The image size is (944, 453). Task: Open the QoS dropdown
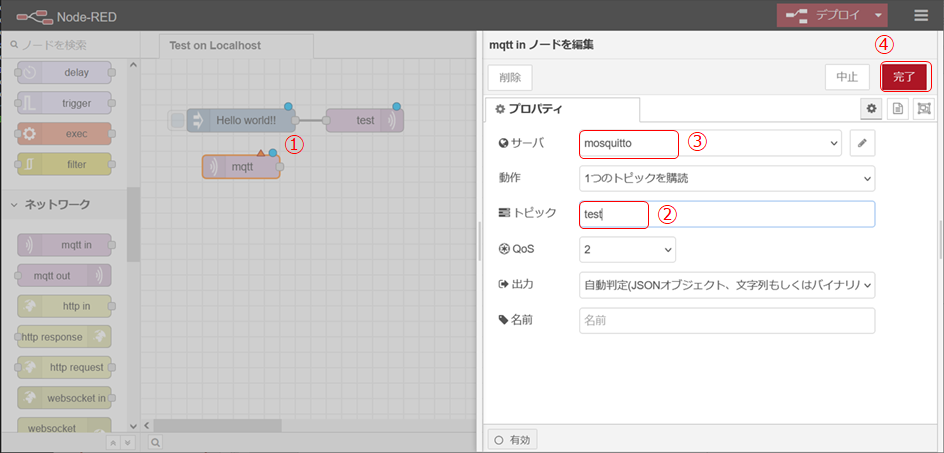627,249
